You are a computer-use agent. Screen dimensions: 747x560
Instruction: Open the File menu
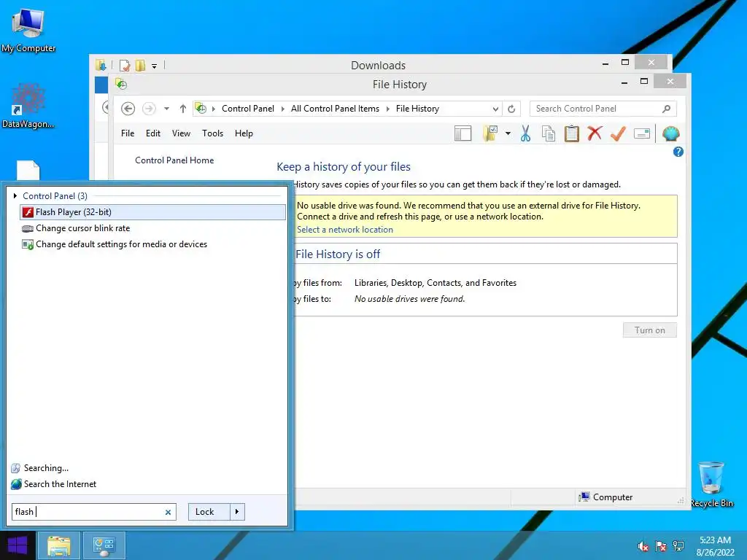pyautogui.click(x=128, y=133)
